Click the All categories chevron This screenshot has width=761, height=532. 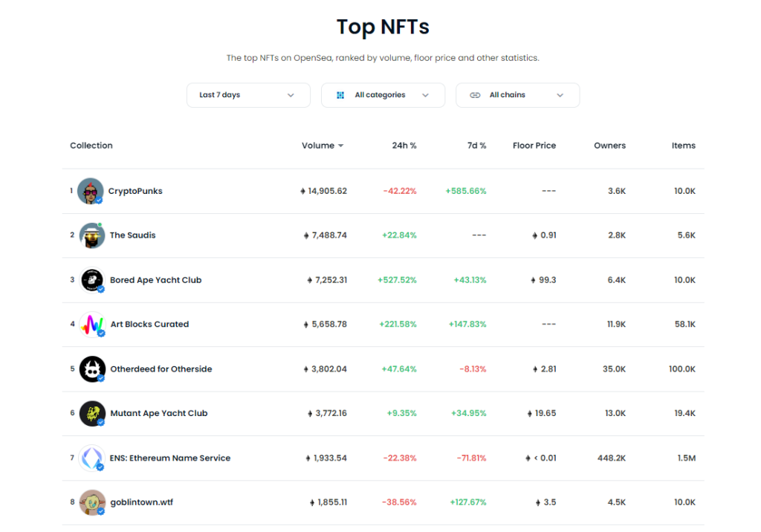[425, 95]
